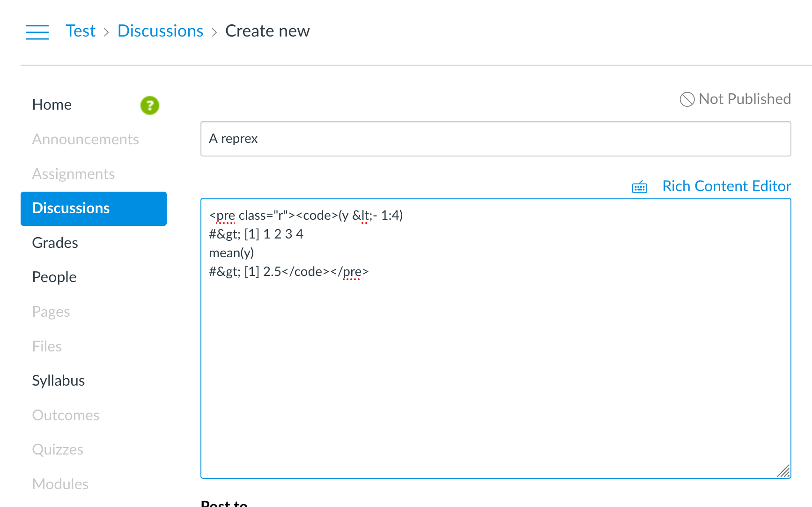812x507 pixels.
Task: Open Announcements in course navigation
Action: [86, 139]
